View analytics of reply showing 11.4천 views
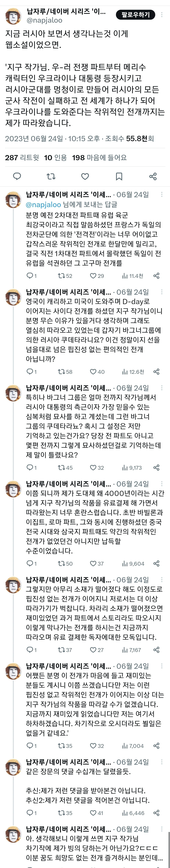This screenshot has width=170, height=868. coord(133,276)
